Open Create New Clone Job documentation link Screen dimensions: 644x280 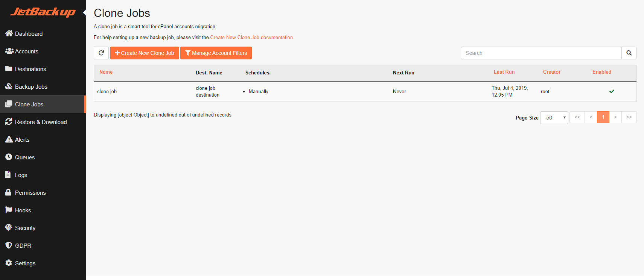[x=251, y=37]
